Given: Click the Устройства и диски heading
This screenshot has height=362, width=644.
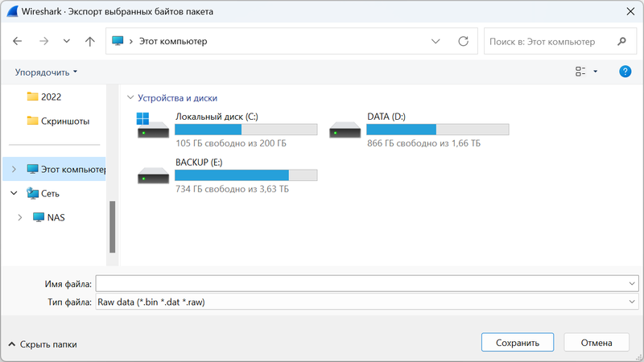Looking at the screenshot, I should point(177,98).
